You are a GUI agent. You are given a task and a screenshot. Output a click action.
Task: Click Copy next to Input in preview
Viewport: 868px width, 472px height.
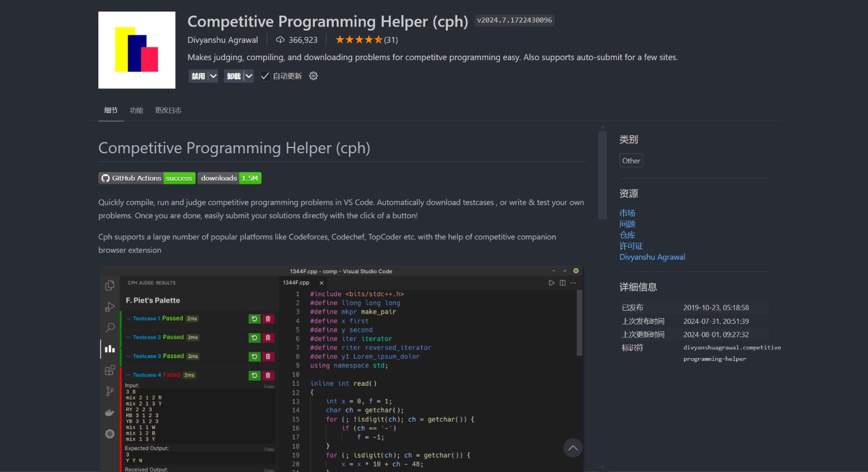pos(269,386)
